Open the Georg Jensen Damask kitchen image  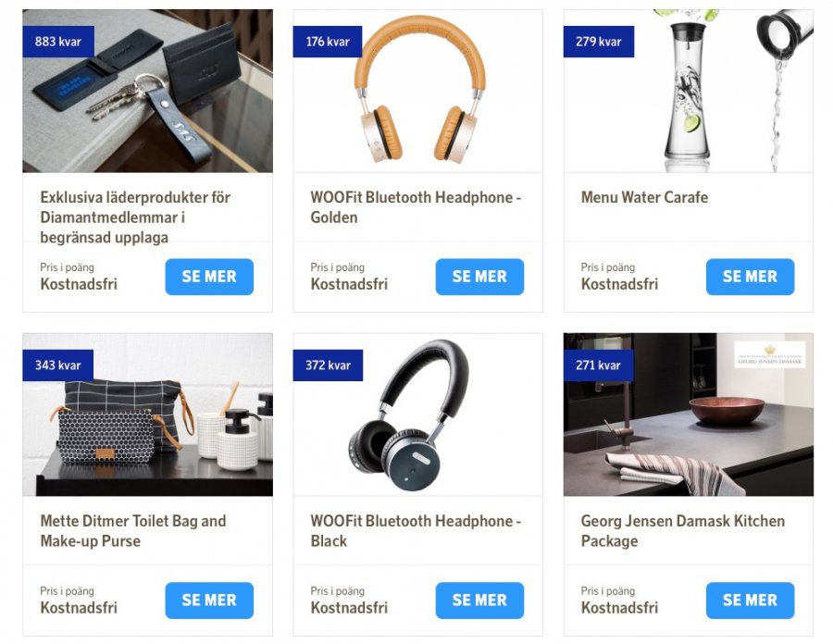click(689, 415)
